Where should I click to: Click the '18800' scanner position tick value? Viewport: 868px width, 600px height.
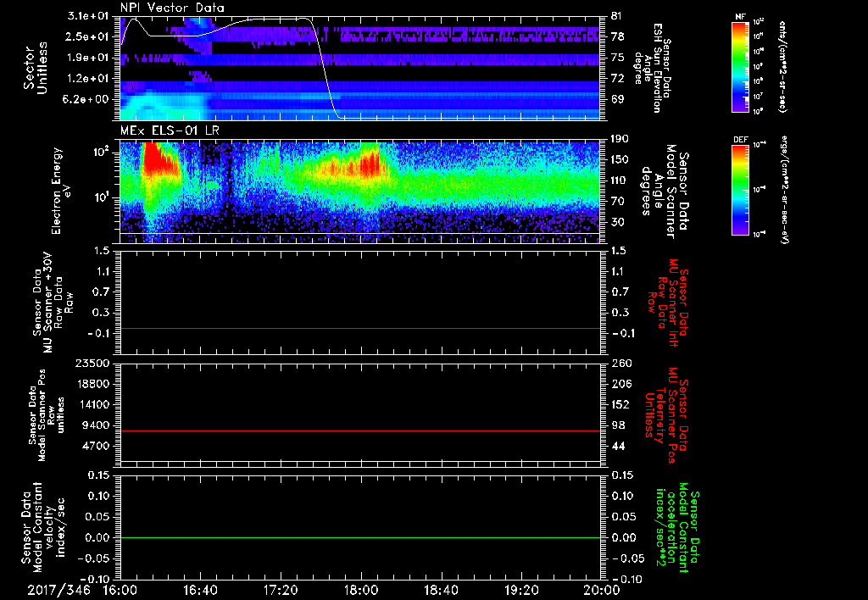point(92,384)
